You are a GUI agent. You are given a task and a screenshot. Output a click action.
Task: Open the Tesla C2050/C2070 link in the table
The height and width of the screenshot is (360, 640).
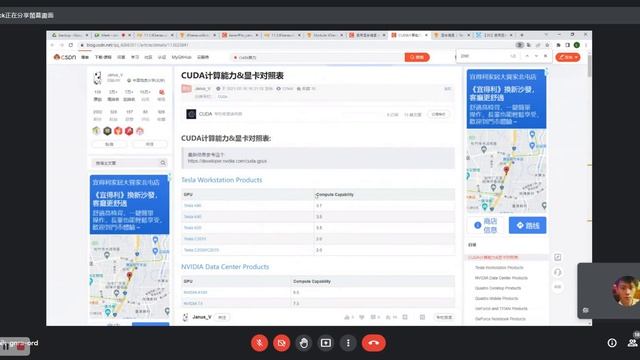pos(201,250)
